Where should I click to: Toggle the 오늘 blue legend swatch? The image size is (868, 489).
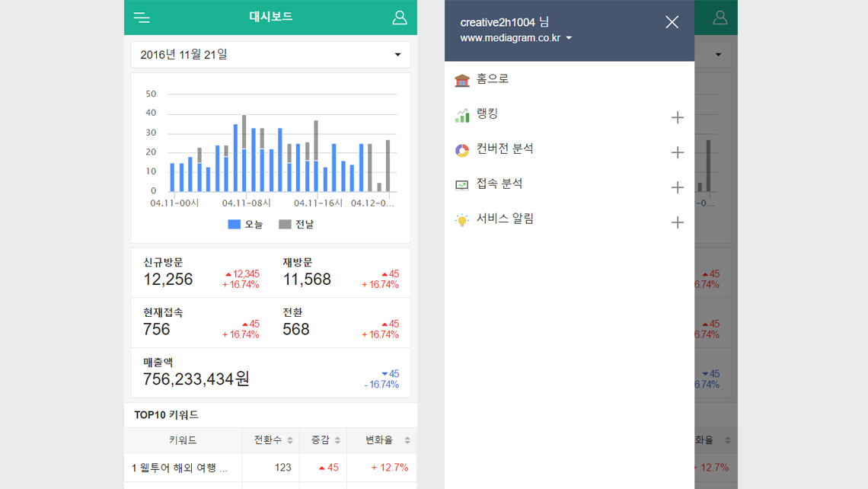pos(235,224)
